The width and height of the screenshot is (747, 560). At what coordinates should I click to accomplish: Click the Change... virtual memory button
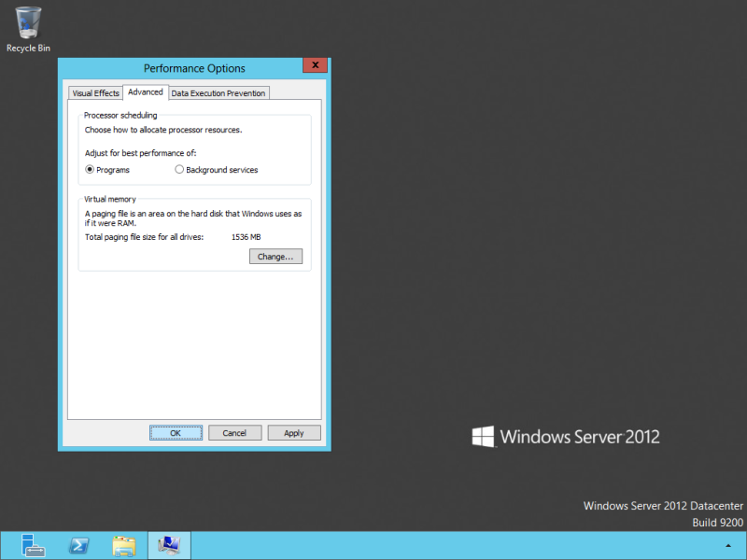[275, 257]
